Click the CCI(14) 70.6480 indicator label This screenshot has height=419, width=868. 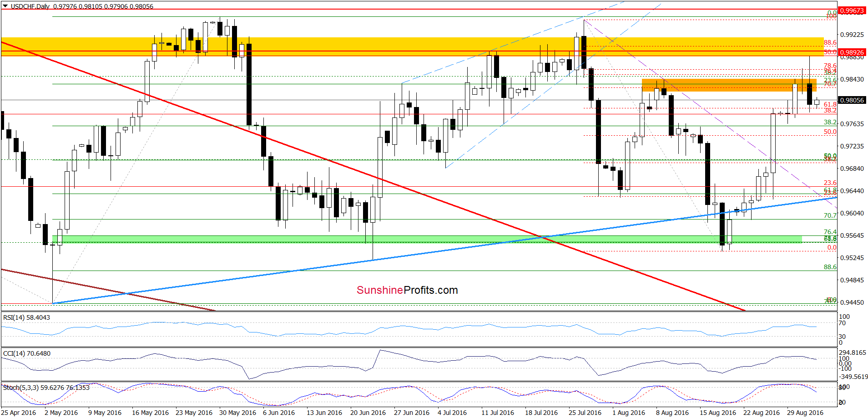[27, 353]
